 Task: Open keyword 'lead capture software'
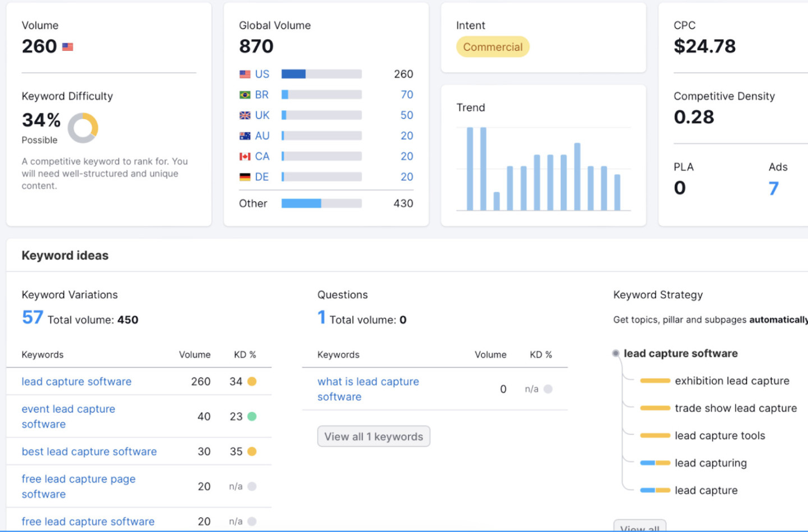76,382
